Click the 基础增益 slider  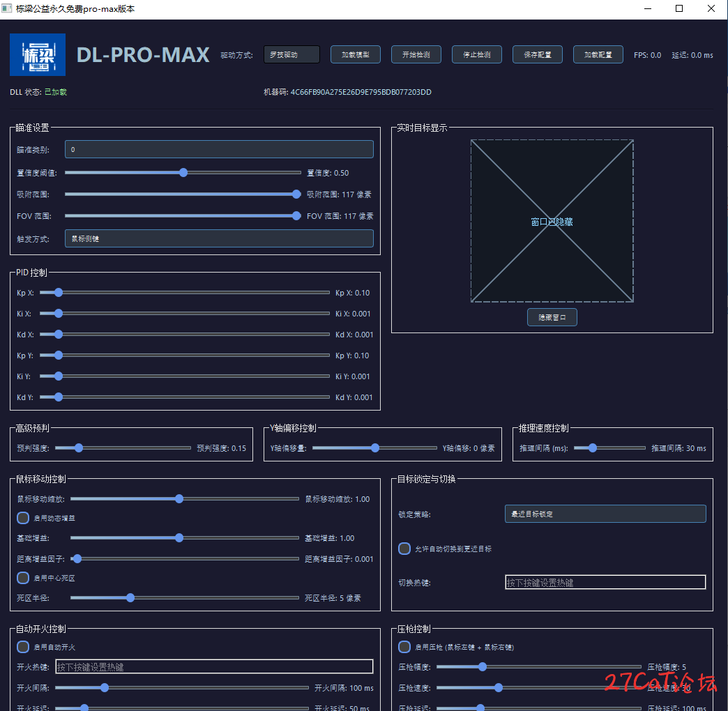point(185,538)
